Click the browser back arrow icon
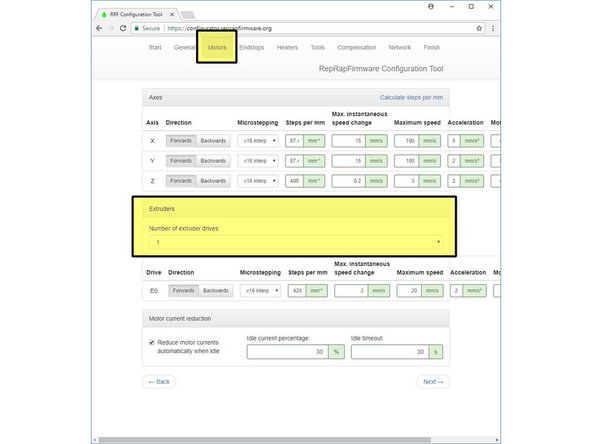The image size is (592, 444). pos(99,28)
